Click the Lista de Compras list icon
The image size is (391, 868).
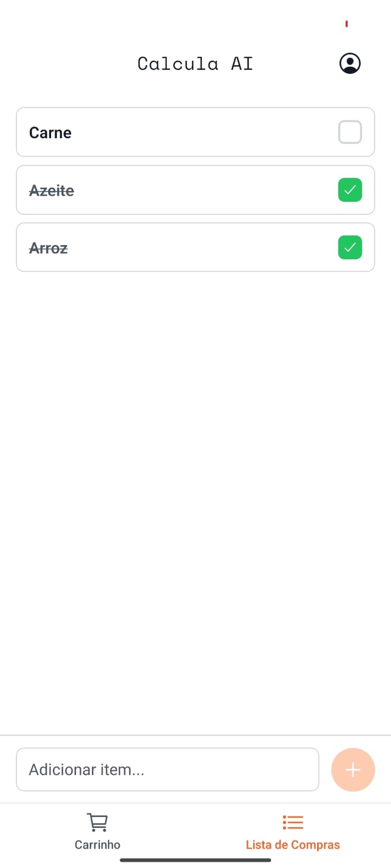coord(293,822)
